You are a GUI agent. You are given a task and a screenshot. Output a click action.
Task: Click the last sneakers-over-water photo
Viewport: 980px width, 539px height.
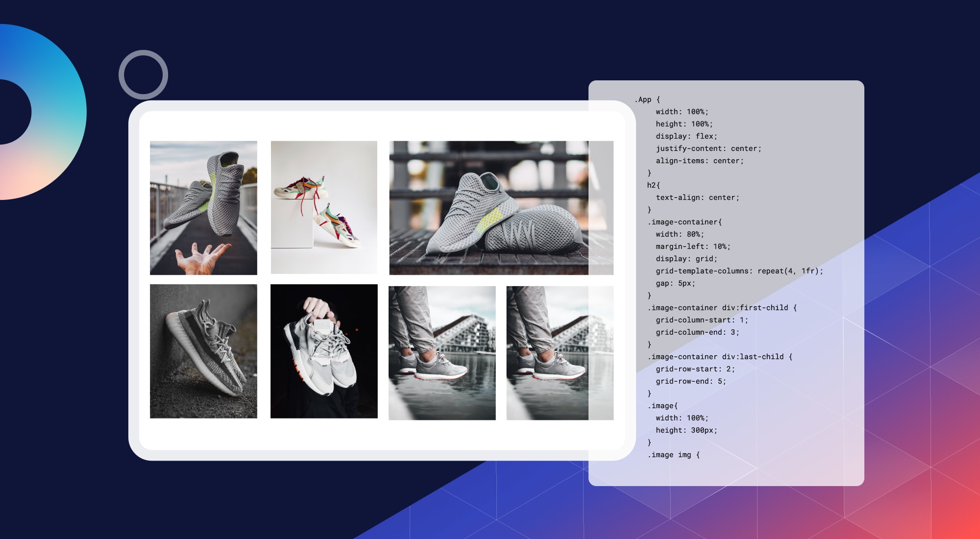(560, 353)
